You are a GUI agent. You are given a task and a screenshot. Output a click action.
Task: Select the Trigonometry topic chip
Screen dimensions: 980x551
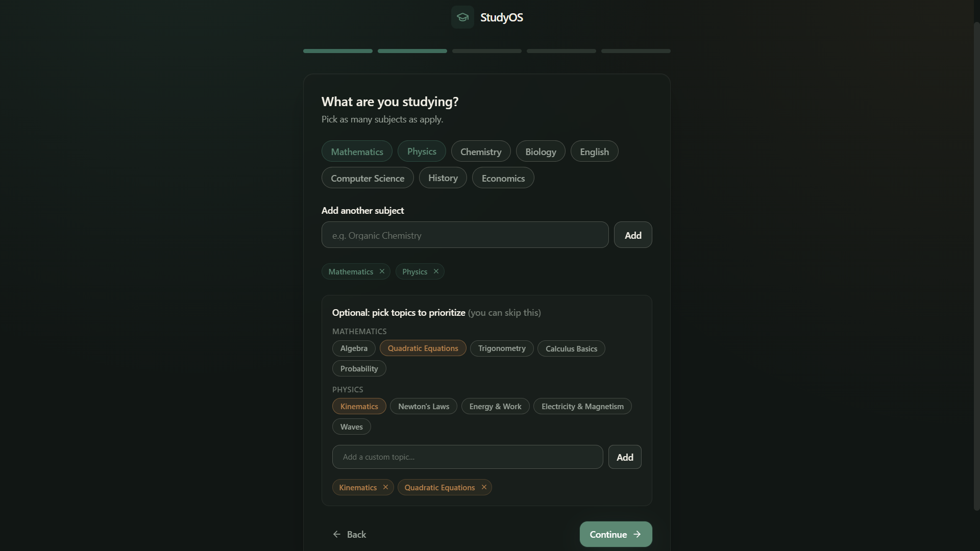(x=502, y=348)
